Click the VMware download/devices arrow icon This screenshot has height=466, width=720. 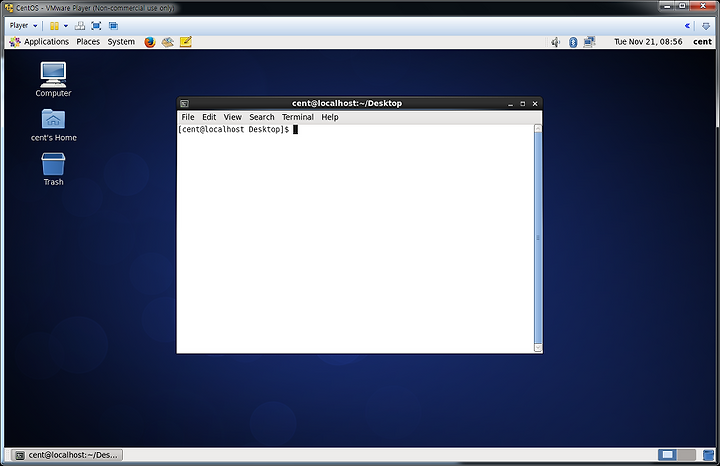pos(706,26)
